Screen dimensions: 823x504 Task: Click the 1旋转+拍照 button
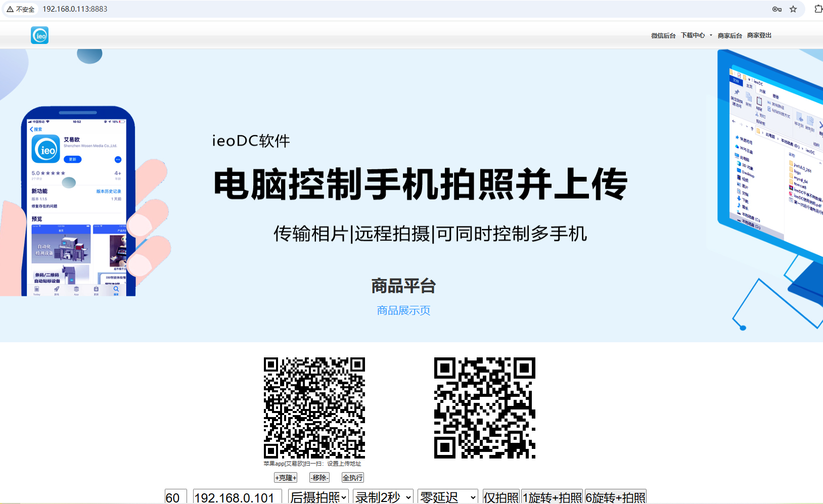click(552, 497)
